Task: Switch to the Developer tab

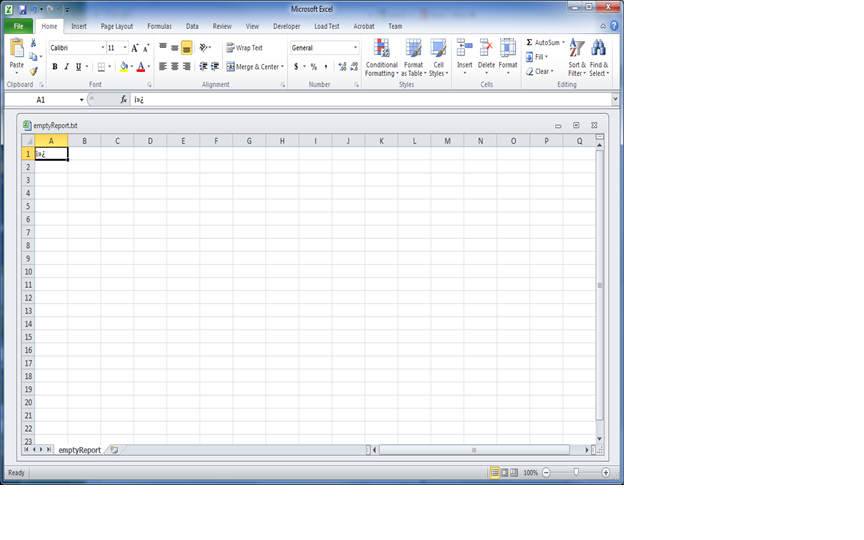Action: (287, 26)
